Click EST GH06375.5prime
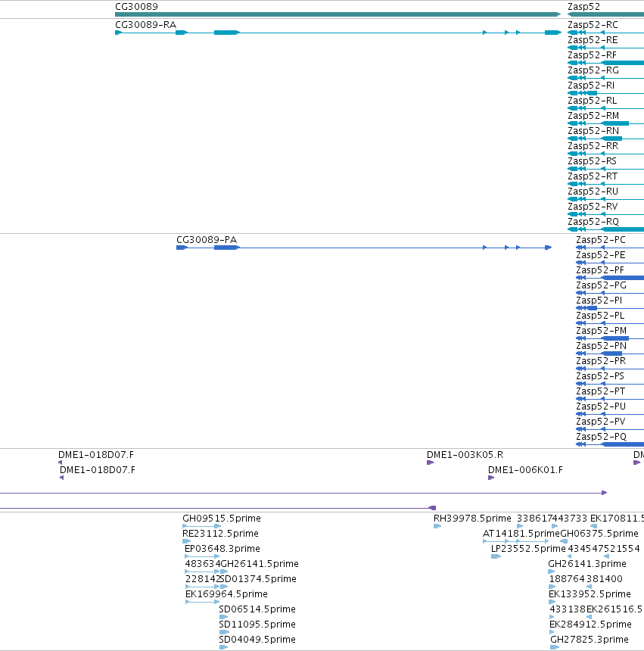The width and height of the screenshot is (644, 651). click(599, 534)
